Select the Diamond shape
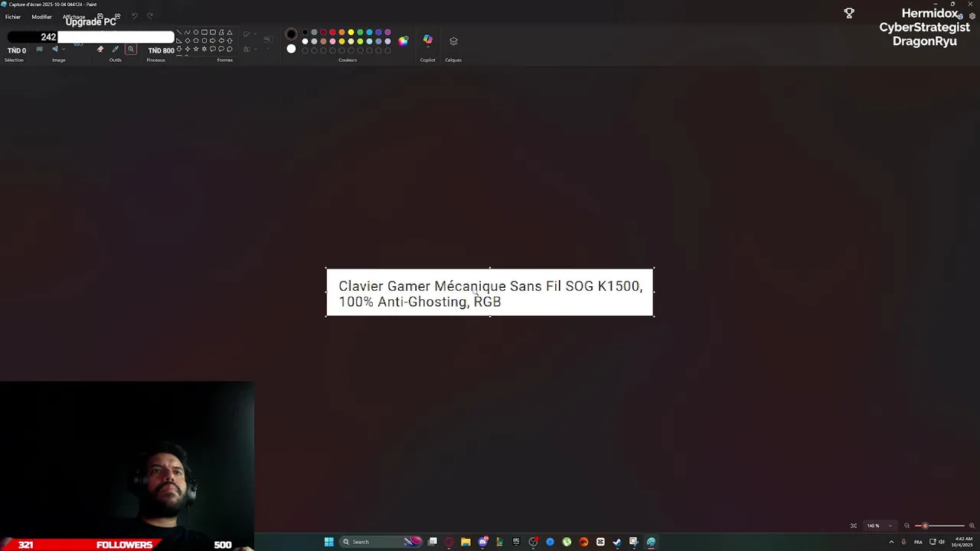This screenshot has height=551, width=980. [187, 41]
